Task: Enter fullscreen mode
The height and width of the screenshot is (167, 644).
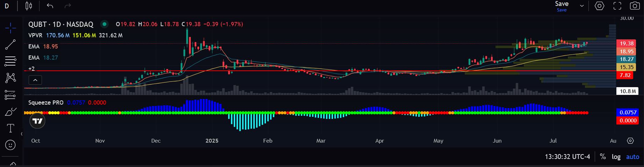Action: (617, 6)
